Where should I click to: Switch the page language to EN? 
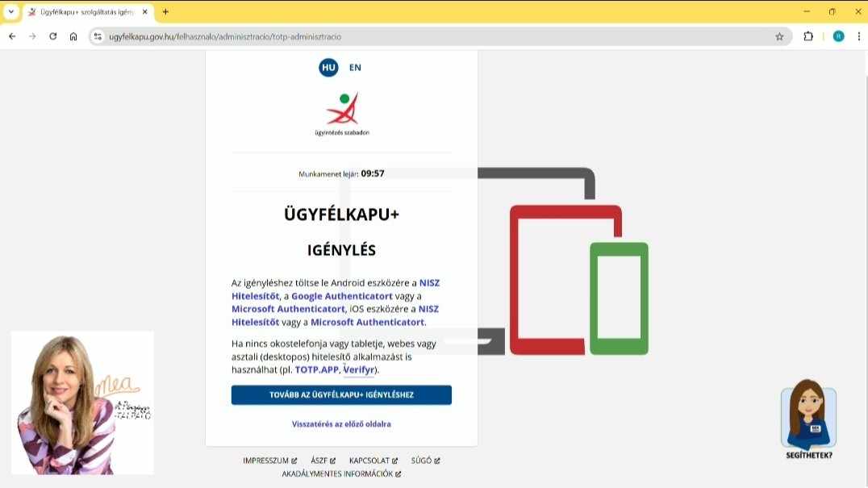pos(355,68)
